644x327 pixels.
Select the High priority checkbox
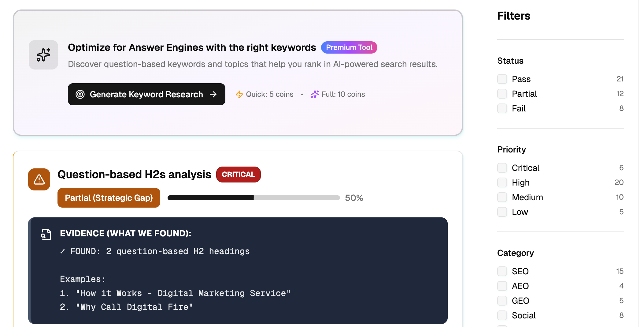click(x=502, y=182)
